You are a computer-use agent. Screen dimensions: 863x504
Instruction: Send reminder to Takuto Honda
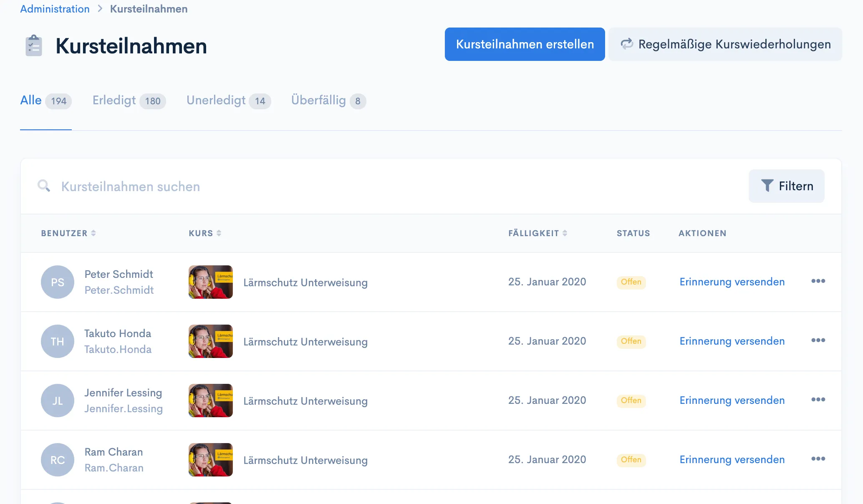732,341
